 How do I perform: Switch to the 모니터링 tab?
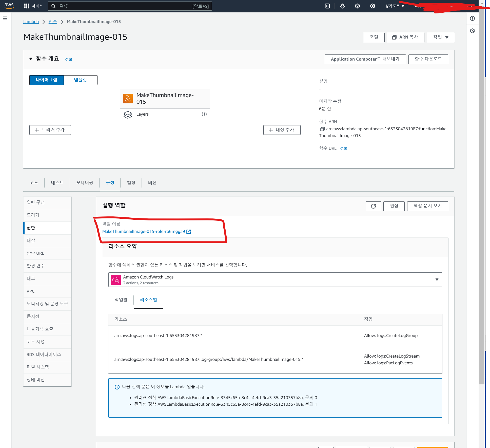tap(85, 182)
